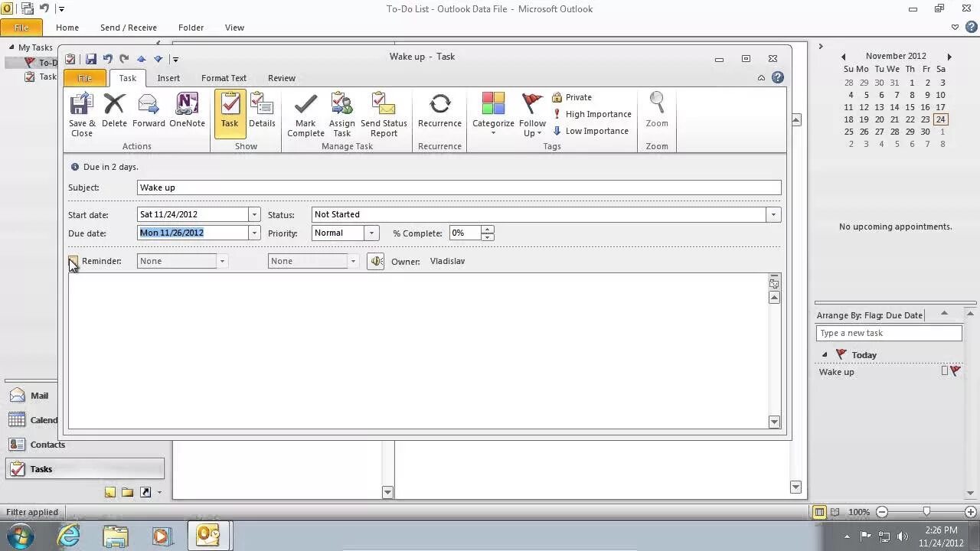Go to the next month in the calendar
Viewport: 980px width, 551px height.
tap(949, 57)
